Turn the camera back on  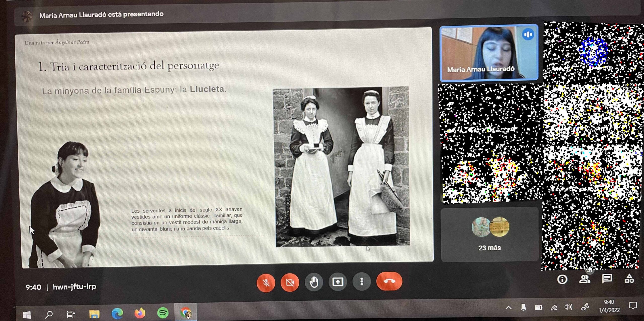click(290, 282)
